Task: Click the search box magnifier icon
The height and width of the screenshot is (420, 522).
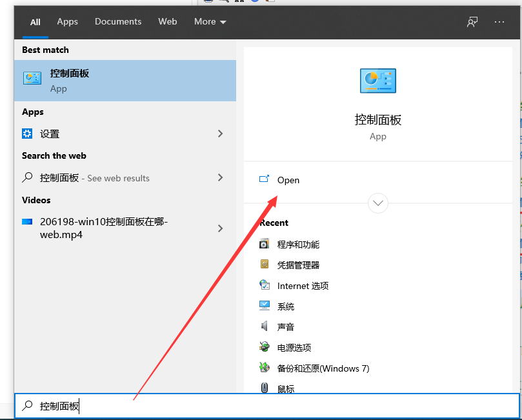Action: (x=27, y=406)
